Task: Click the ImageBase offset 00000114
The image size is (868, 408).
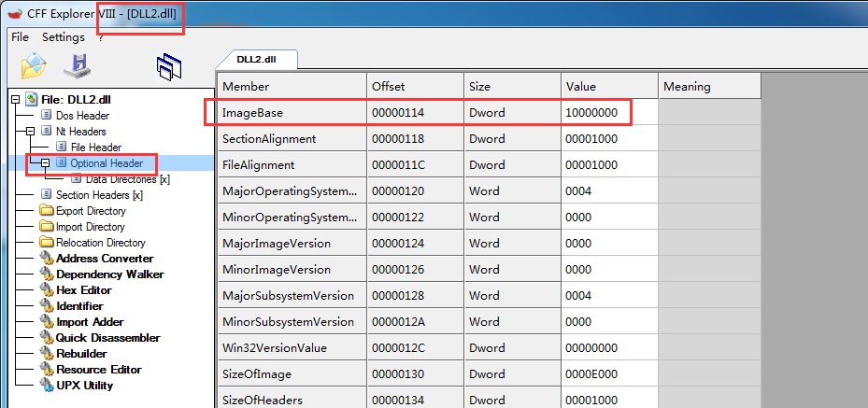Action: 398,113
